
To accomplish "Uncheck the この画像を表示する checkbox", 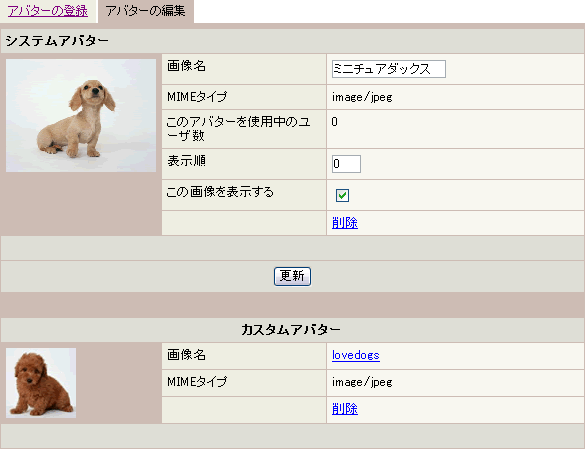I will click(x=342, y=195).
